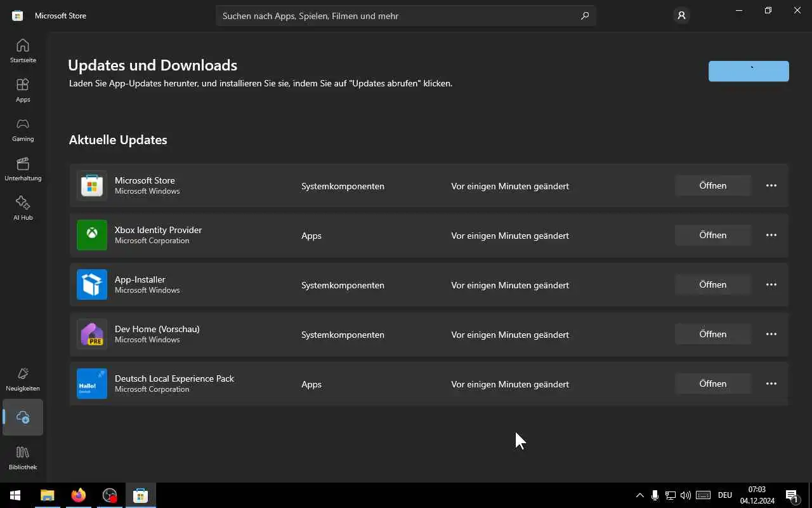The width and height of the screenshot is (812, 508).
Task: Click the Xbox Identity Provider icon
Action: click(x=92, y=235)
